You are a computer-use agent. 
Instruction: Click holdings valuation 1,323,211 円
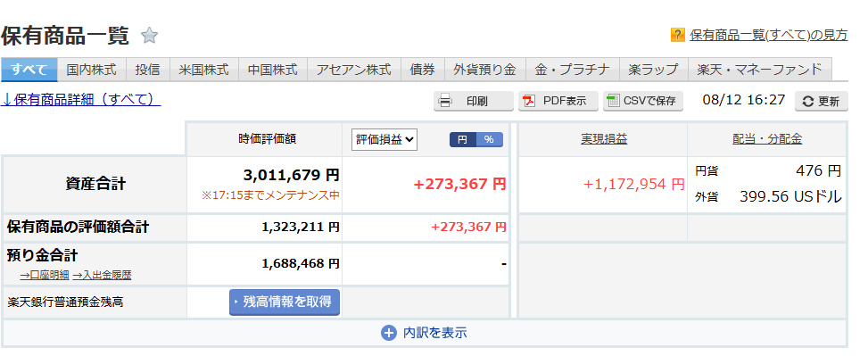point(301,227)
